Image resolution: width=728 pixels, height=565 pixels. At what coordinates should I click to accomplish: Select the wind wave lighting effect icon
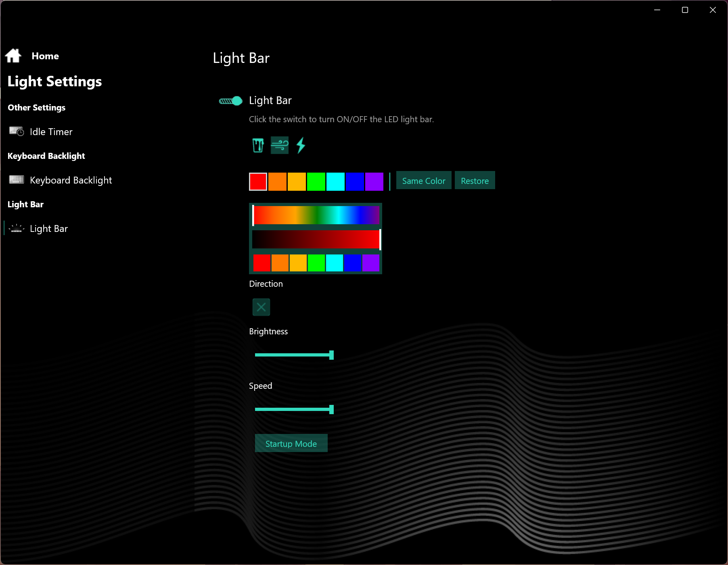pos(280,145)
